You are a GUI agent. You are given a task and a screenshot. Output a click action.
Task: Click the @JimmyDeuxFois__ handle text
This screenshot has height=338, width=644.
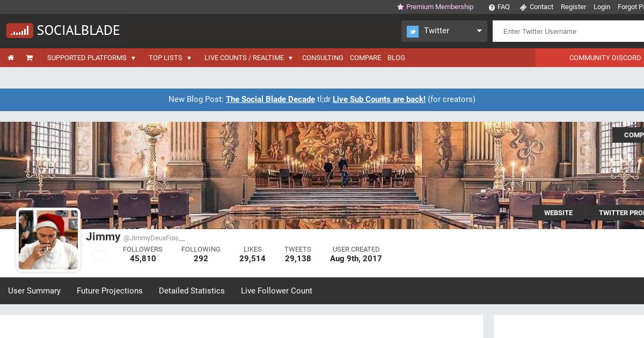click(x=154, y=238)
